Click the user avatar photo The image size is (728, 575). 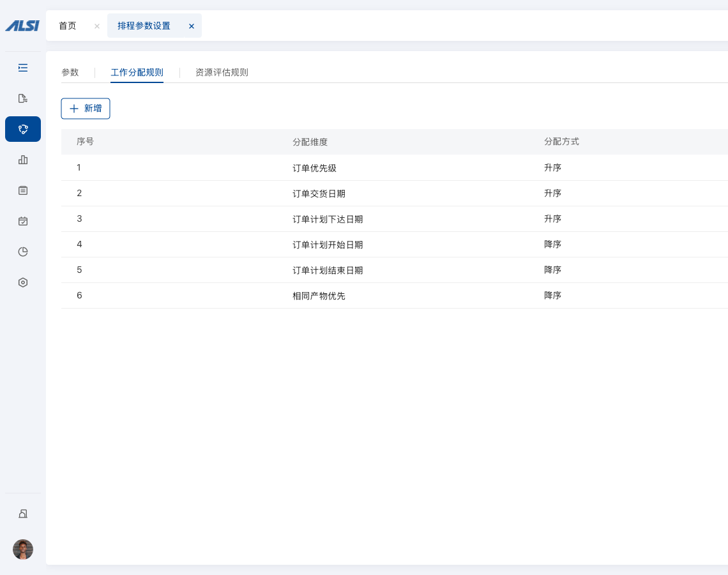tap(23, 549)
